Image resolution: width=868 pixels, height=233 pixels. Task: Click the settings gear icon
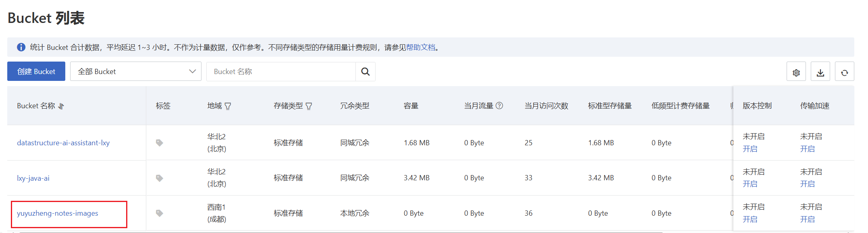(x=796, y=72)
